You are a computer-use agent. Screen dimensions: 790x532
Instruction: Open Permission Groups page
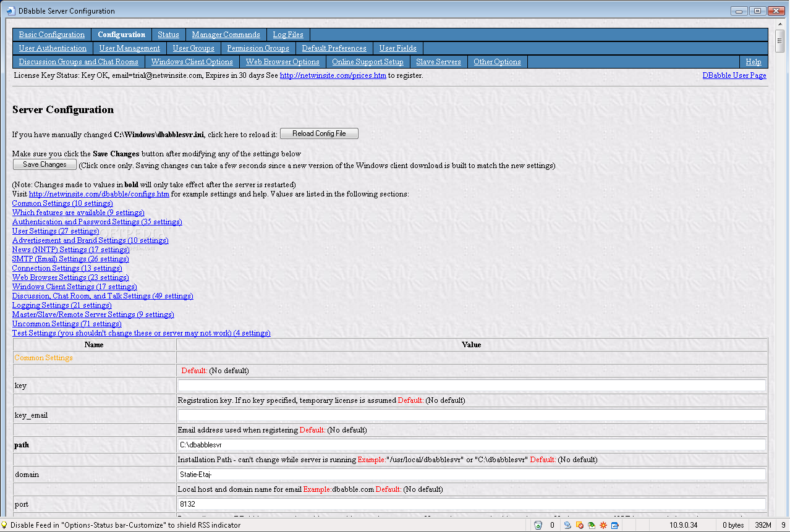point(258,48)
